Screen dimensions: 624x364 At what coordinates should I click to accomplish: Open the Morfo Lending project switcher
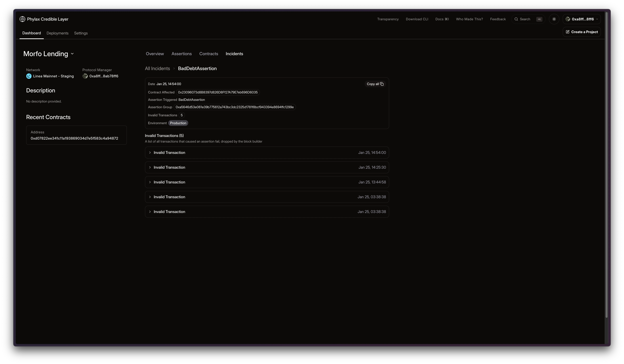tap(72, 54)
